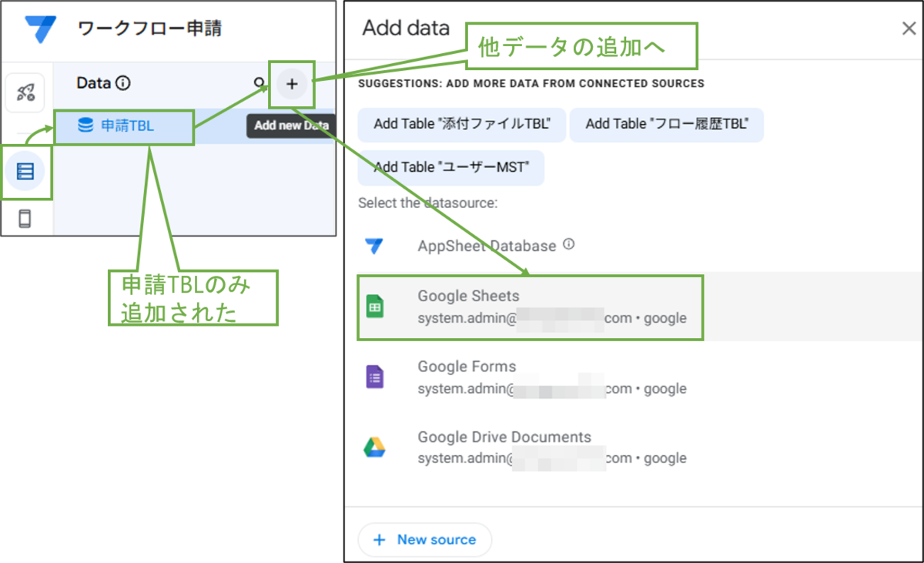Open the Data search magnifier icon

(259, 83)
